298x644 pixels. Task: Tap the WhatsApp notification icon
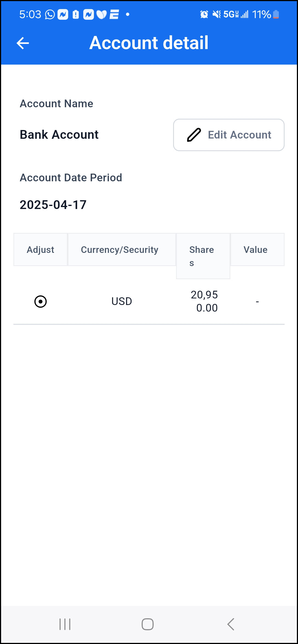(x=50, y=14)
